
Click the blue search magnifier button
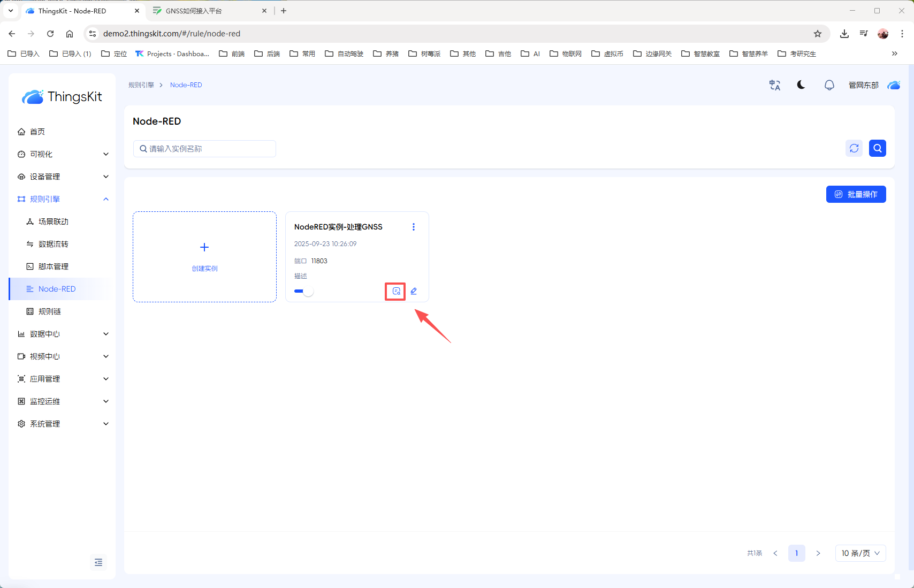click(878, 148)
